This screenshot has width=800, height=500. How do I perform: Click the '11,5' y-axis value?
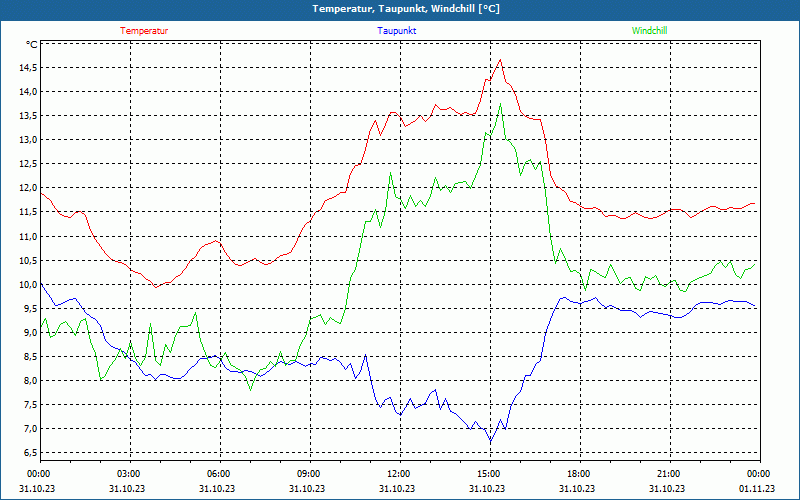pyautogui.click(x=29, y=212)
